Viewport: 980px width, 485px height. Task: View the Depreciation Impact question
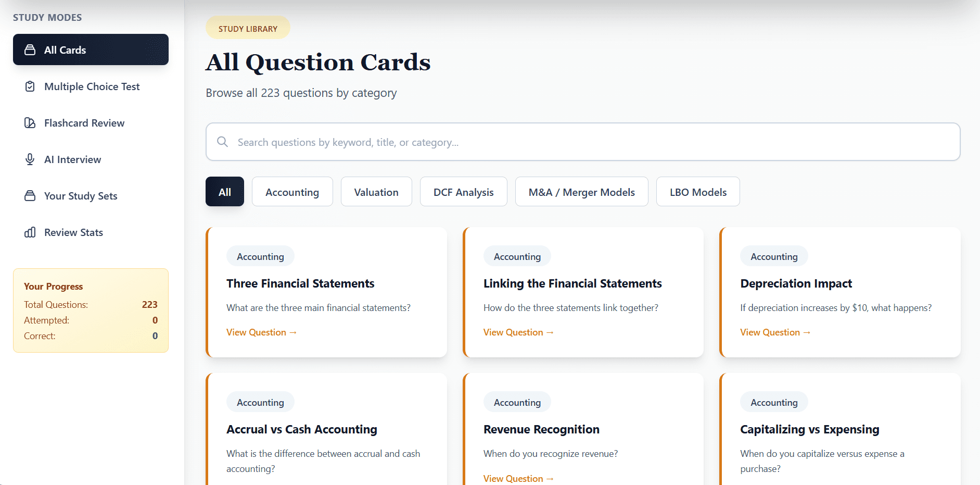[x=775, y=332]
